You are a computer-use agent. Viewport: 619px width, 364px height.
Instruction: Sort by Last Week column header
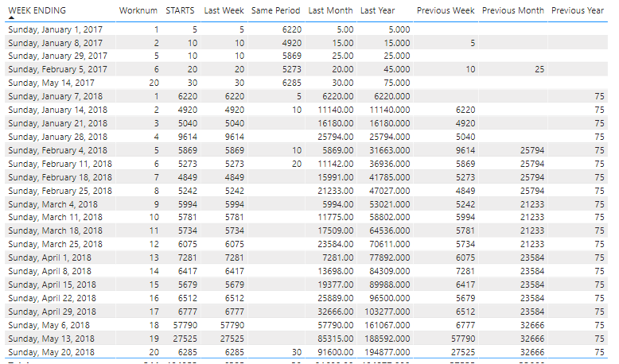(224, 10)
